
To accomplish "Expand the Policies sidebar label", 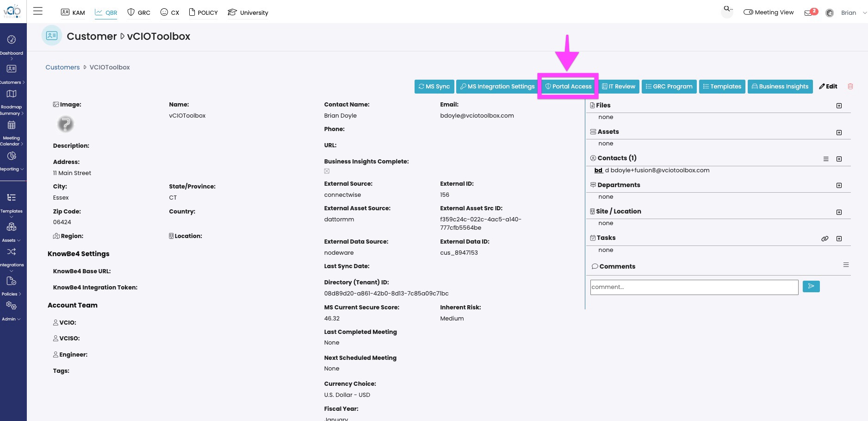I will (x=12, y=294).
